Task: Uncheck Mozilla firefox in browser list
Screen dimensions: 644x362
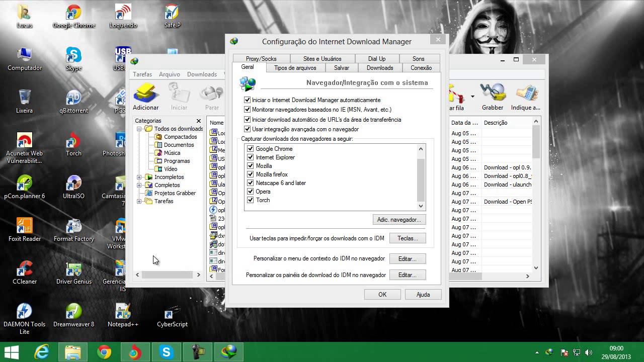Action: tap(251, 174)
